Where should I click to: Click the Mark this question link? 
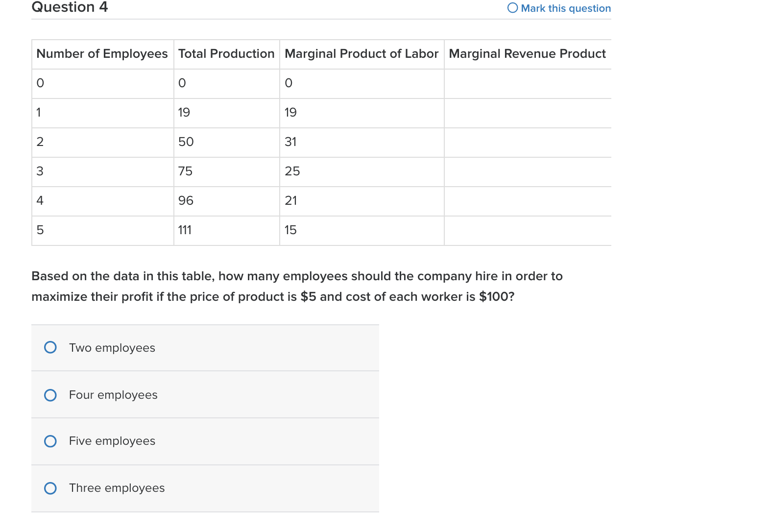point(566,8)
